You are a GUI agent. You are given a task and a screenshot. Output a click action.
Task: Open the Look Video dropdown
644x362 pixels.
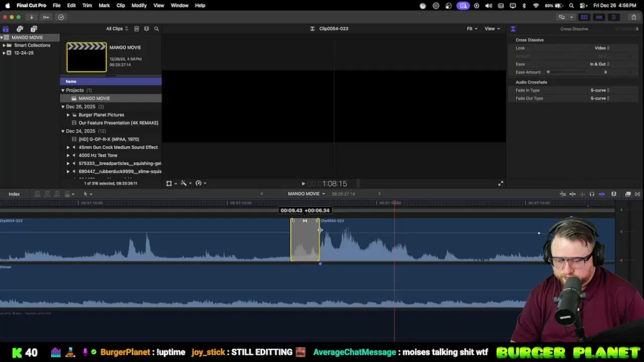(x=602, y=48)
